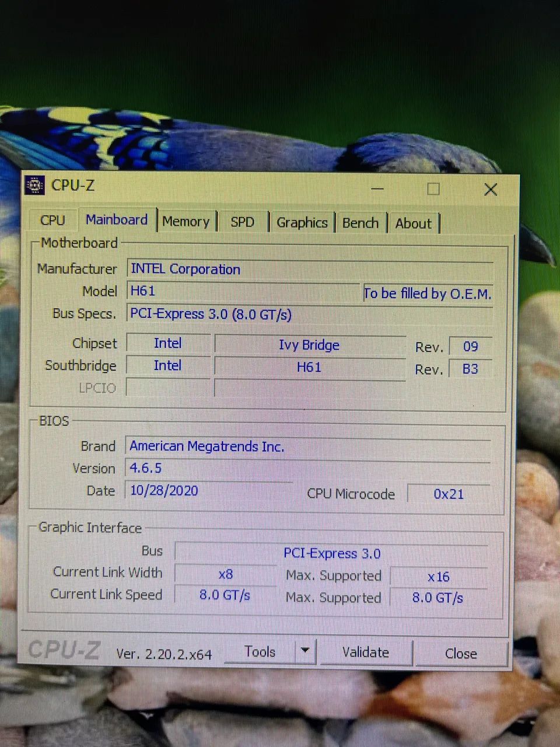
Task: Click the Ivy Bridge chipset value
Action: point(309,345)
